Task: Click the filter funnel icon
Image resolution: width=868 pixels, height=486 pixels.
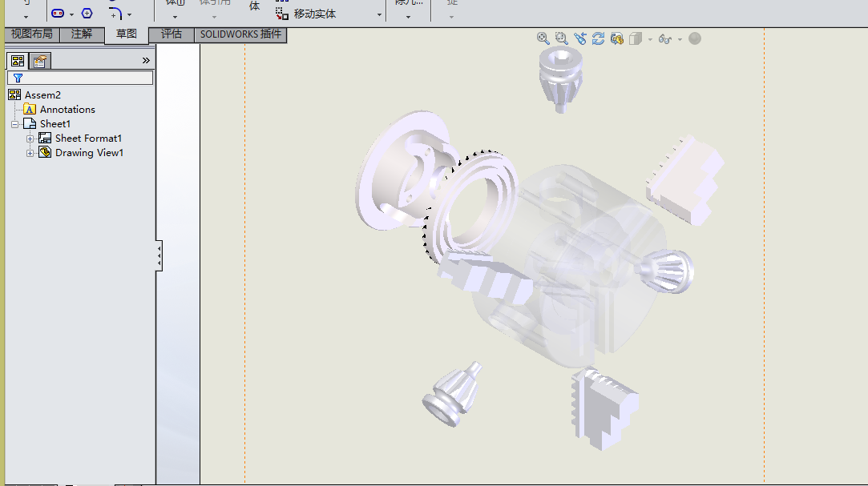Action: tap(18, 78)
